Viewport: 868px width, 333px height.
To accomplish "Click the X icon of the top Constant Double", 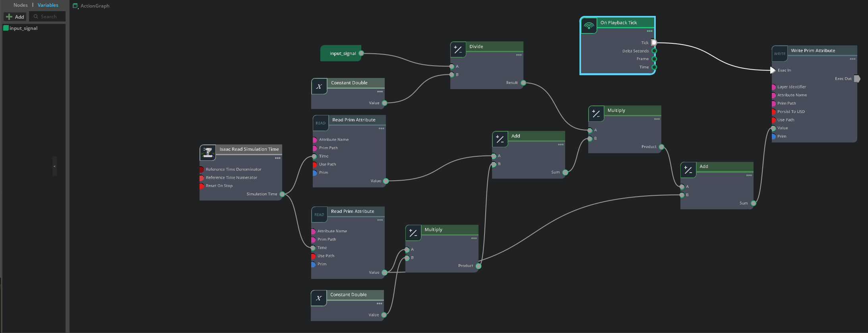I will [x=319, y=86].
